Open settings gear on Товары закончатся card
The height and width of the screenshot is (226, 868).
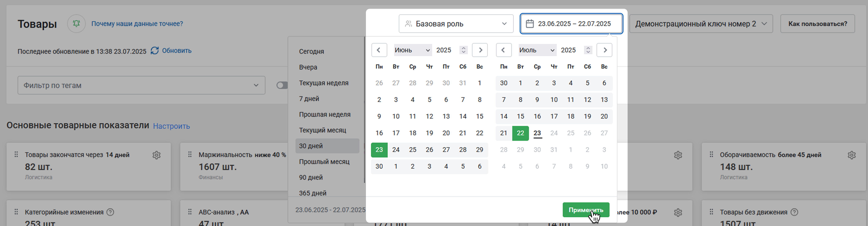pos(156,155)
